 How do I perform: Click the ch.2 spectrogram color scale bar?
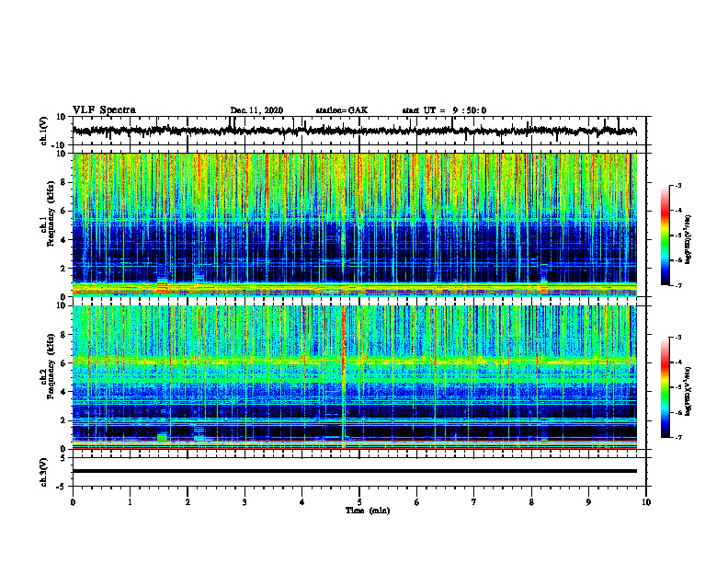click(x=665, y=387)
